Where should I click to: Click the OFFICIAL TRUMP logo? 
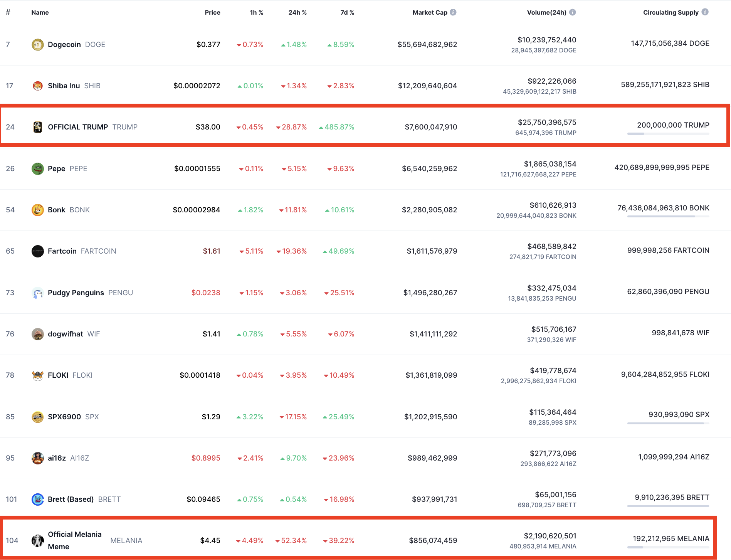point(37,127)
